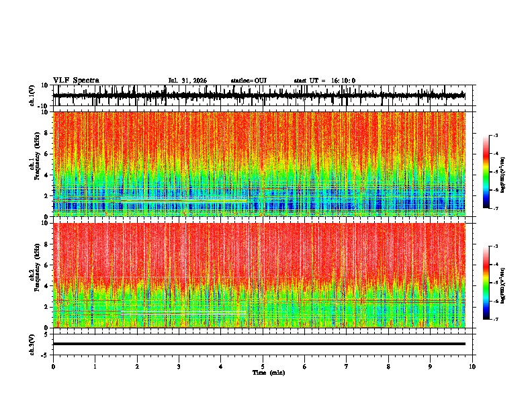Click time axis tick label "3"
532x411 pixels.
pos(179,367)
